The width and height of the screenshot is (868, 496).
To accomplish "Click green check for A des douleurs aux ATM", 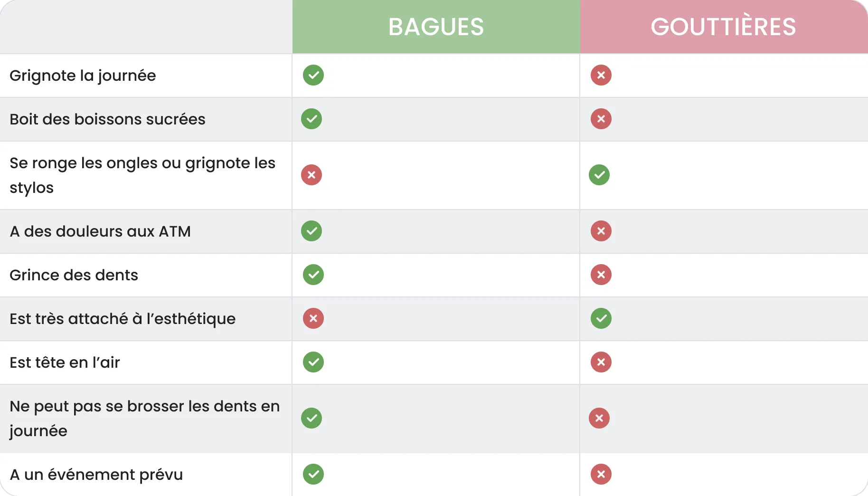I will point(311,231).
